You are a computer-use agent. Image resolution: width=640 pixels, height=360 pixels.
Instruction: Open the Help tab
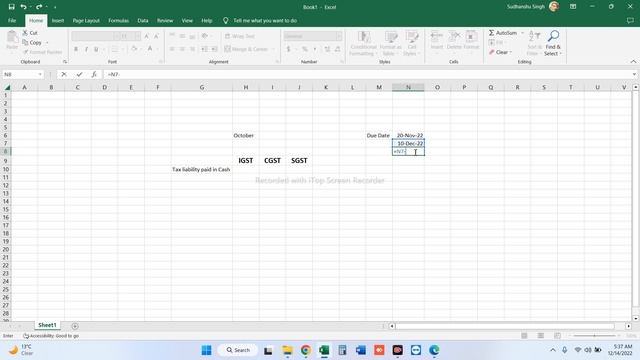pyautogui.click(x=207, y=20)
